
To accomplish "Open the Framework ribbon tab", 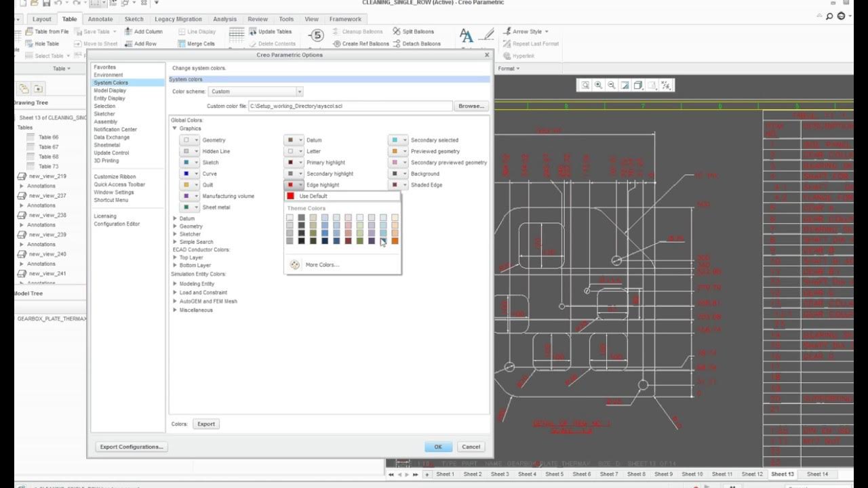I will 345,19.
